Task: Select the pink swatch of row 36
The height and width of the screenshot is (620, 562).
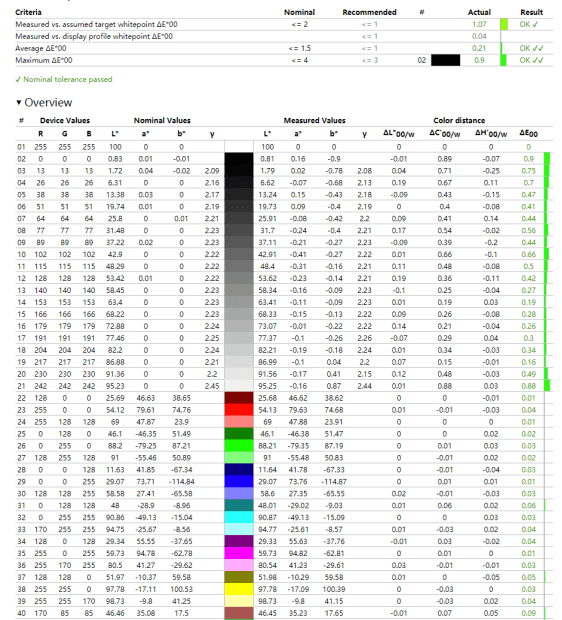Action: (239, 565)
